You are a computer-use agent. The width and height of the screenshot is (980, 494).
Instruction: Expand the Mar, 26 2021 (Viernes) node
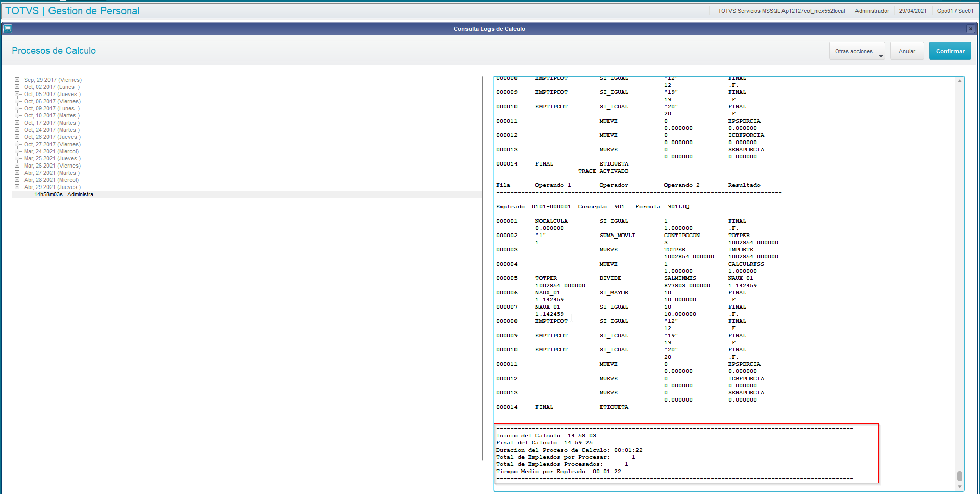(17, 166)
